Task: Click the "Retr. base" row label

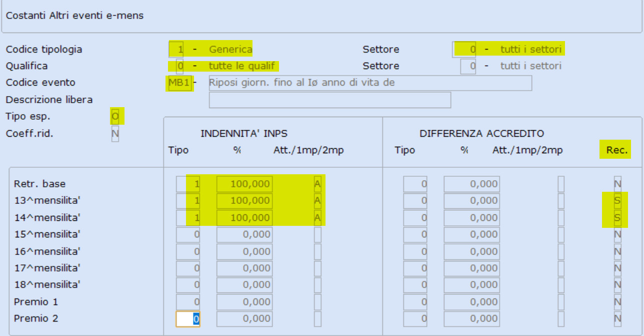Action: (x=39, y=184)
